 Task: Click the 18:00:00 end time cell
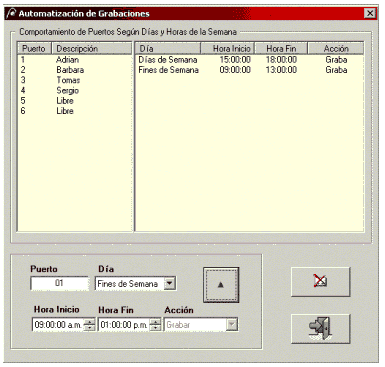click(x=281, y=60)
